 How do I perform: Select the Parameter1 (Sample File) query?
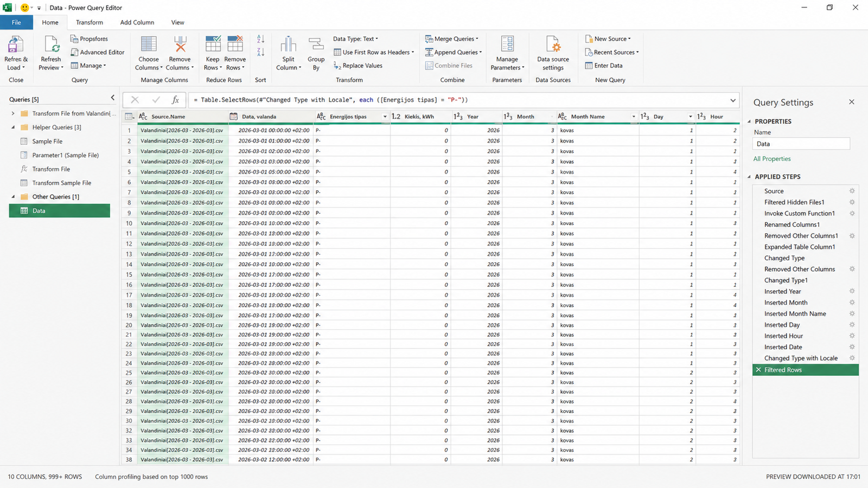coord(60,155)
